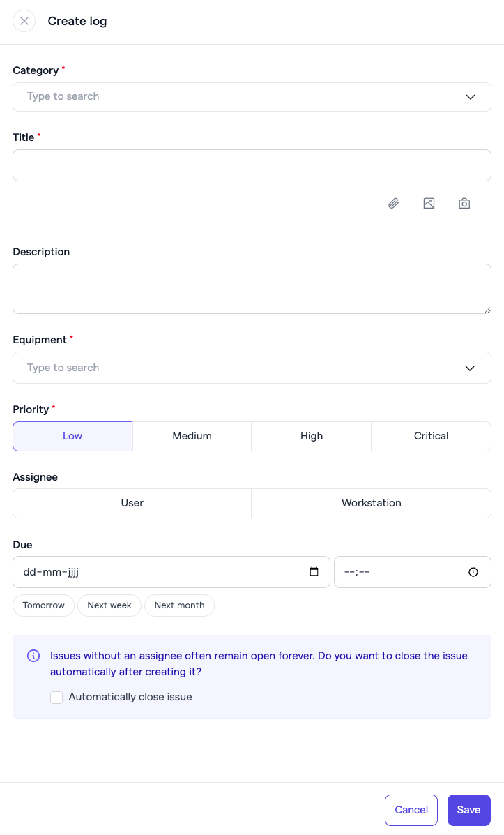
Task: Choose High priority option
Action: pos(312,436)
